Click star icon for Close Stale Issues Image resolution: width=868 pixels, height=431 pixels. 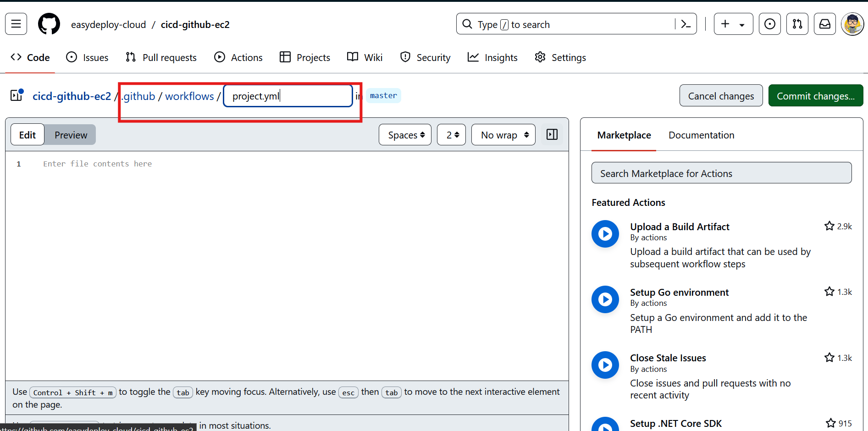(x=829, y=357)
